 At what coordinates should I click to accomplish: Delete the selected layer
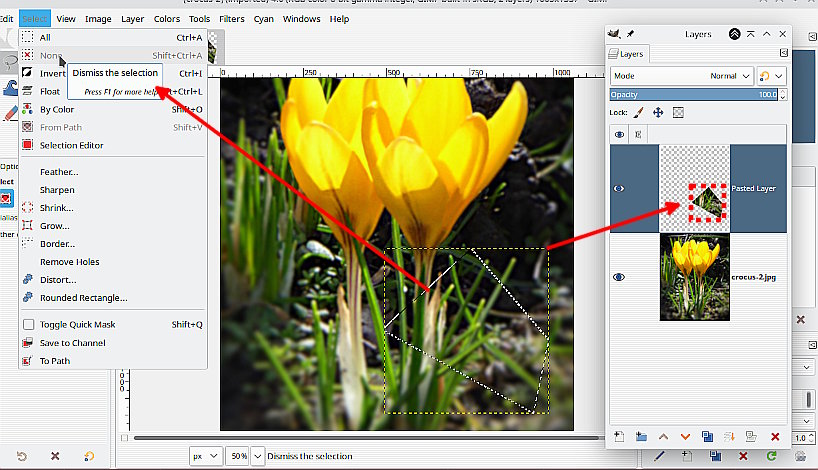pos(775,437)
